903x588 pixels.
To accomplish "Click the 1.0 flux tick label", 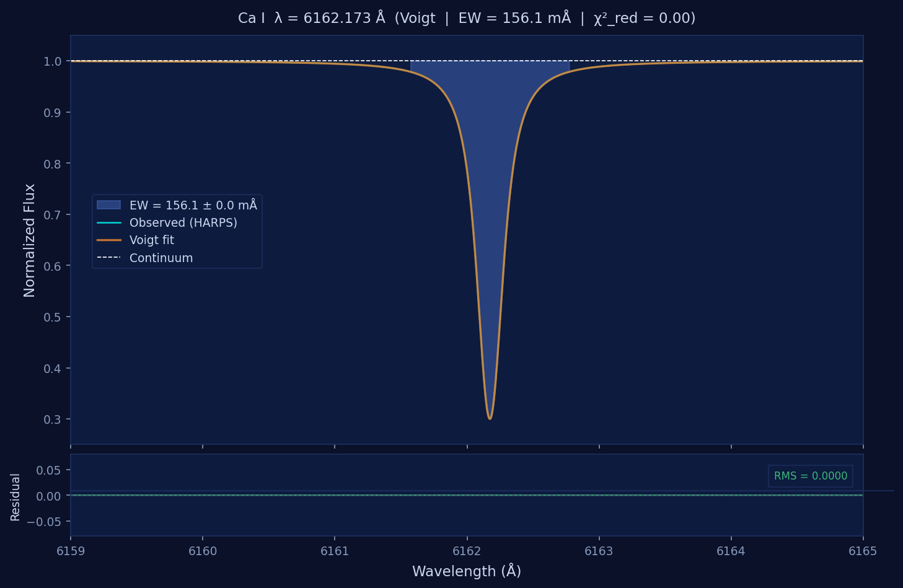I will [x=52, y=61].
